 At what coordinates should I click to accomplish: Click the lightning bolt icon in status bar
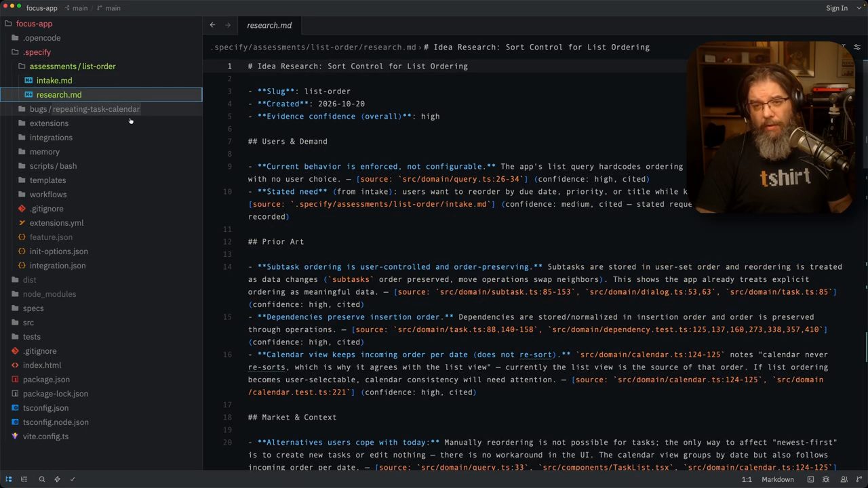point(57,479)
